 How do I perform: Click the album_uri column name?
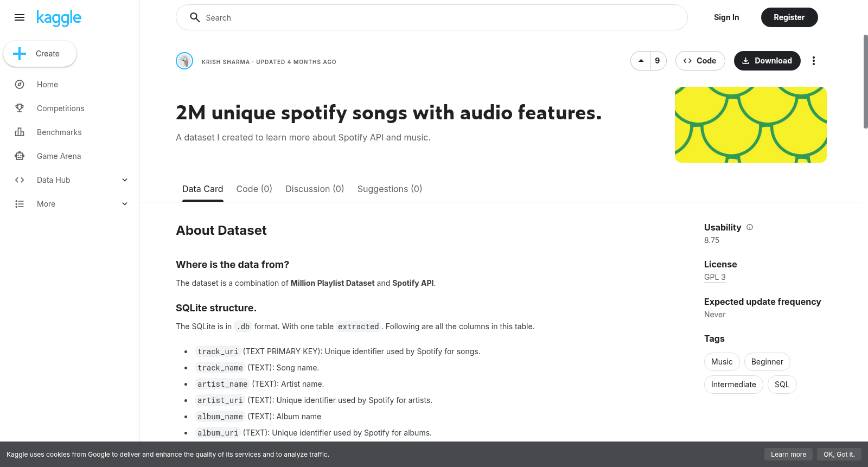pyautogui.click(x=218, y=433)
